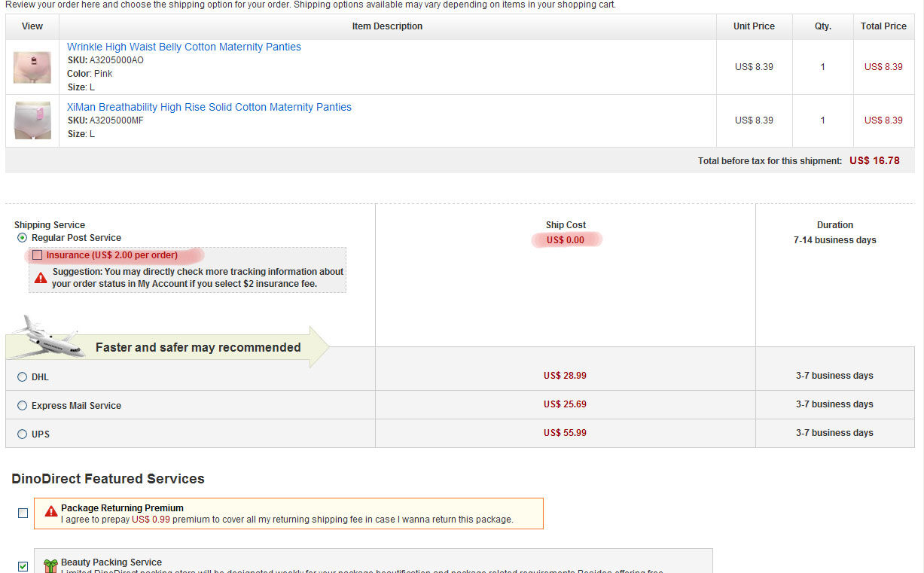Uncheck the Beauty Packing Service checkbox

tap(23, 565)
